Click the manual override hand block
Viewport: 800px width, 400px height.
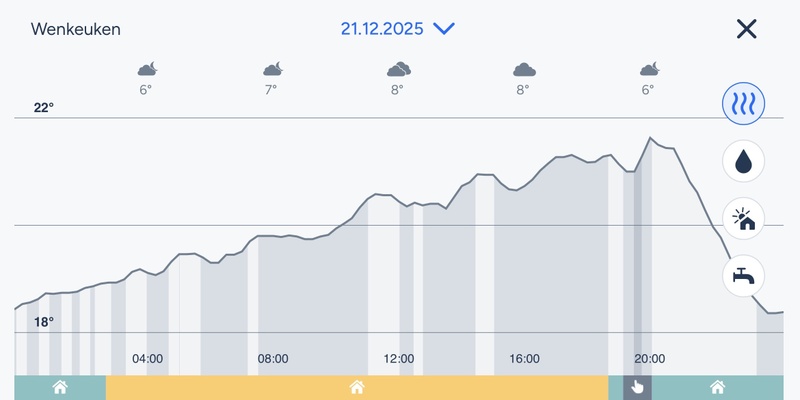637,388
